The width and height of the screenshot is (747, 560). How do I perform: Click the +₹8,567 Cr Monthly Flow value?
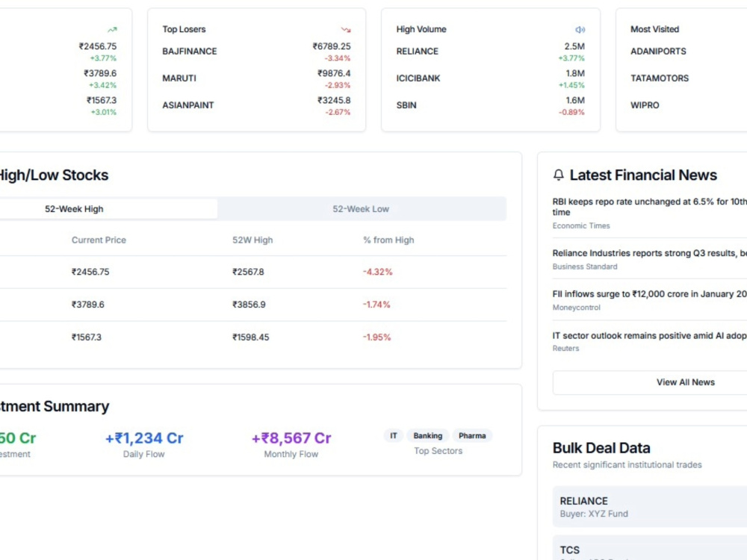[x=291, y=438]
